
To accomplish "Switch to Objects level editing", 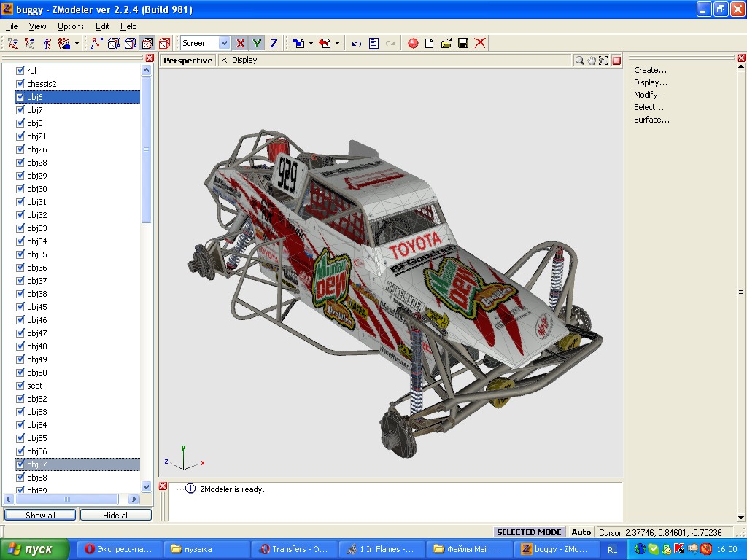I will tap(147, 43).
